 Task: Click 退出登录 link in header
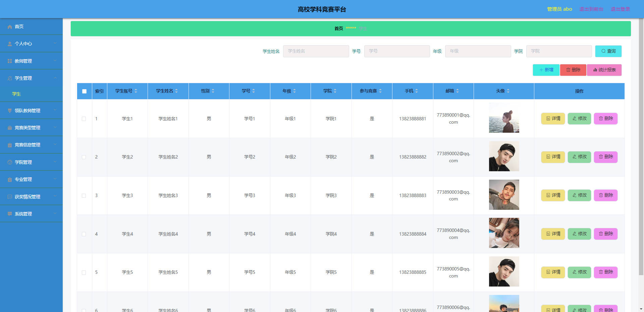coord(620,9)
